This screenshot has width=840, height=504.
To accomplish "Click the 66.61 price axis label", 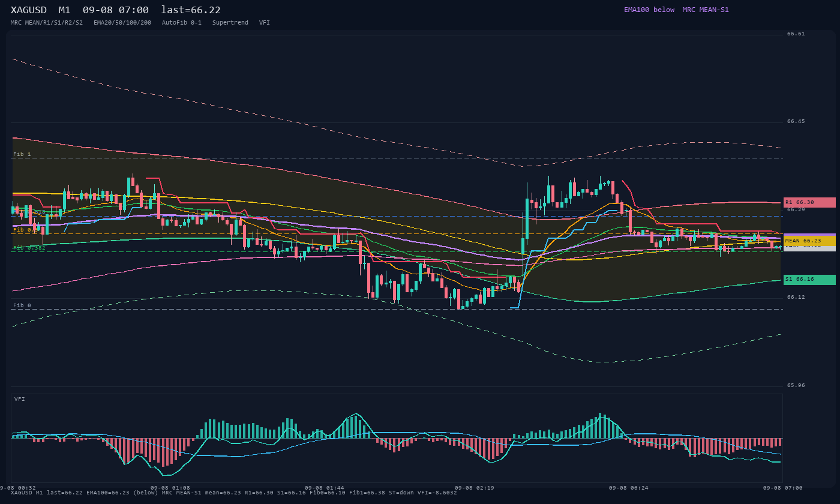I will coord(796,34).
